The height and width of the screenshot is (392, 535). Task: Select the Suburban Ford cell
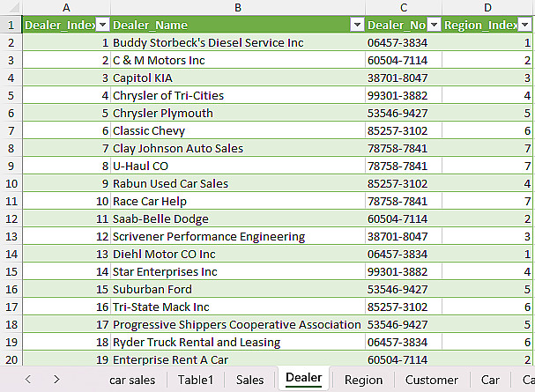pyautogui.click(x=238, y=290)
